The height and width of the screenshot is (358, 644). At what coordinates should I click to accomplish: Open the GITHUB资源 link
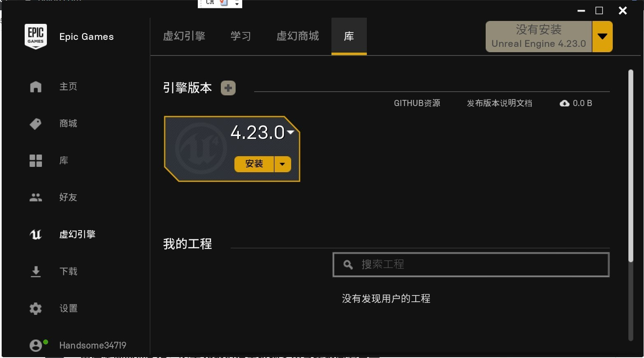pyautogui.click(x=417, y=104)
